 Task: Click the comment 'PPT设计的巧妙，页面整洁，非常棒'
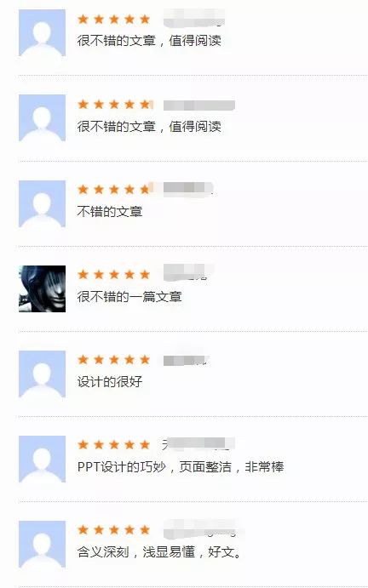coord(181,467)
